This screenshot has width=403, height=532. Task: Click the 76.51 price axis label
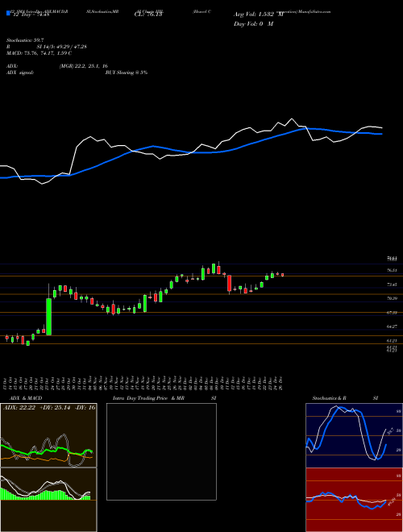tap(392, 270)
